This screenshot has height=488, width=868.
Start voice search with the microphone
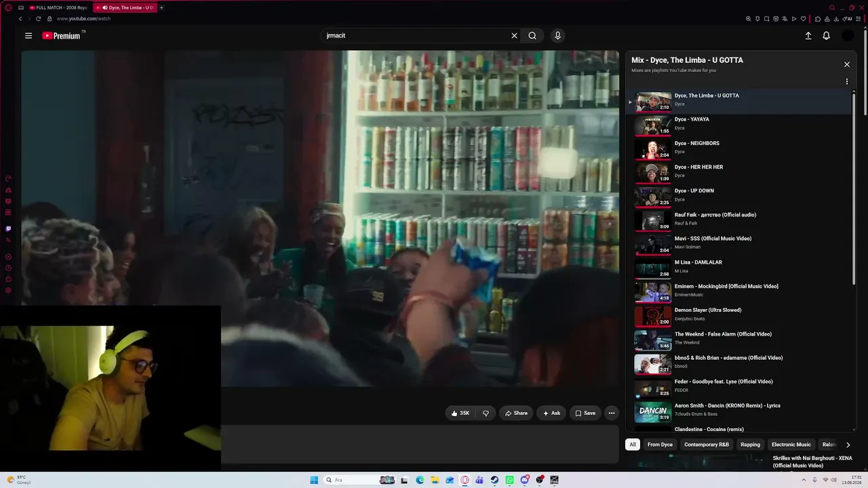pos(557,36)
